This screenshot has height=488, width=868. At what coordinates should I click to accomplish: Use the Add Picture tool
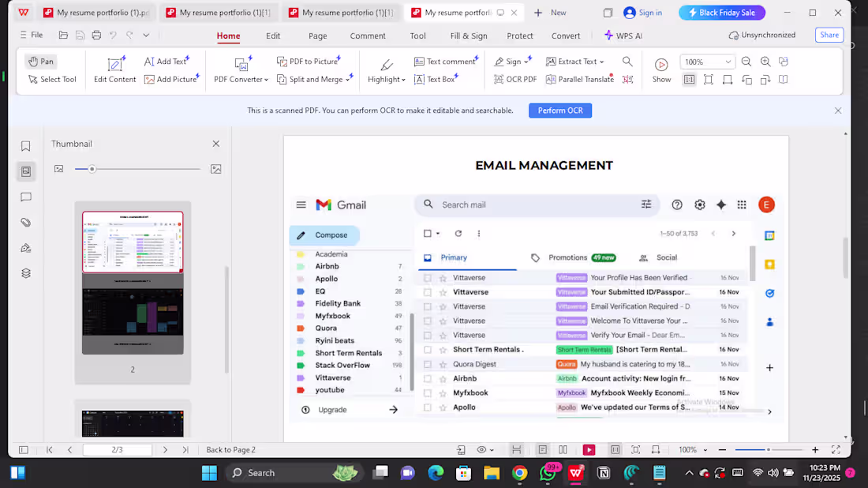[171, 79]
